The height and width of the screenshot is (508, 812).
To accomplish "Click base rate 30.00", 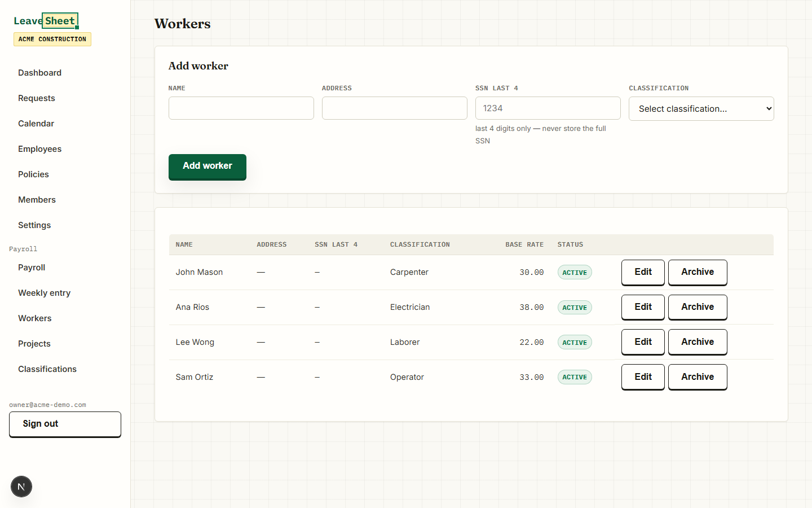I will 532,272.
